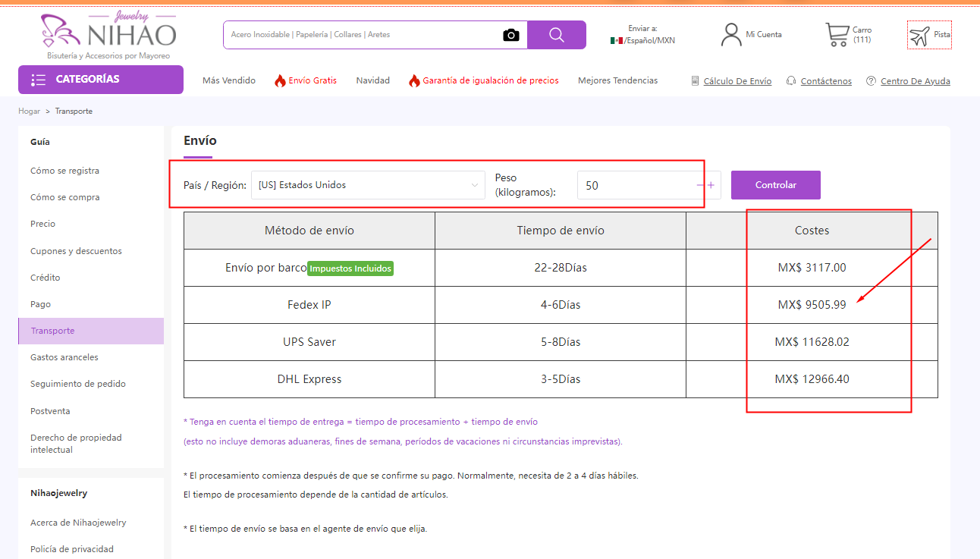Go to Envío Gratis section

pyautogui.click(x=313, y=80)
